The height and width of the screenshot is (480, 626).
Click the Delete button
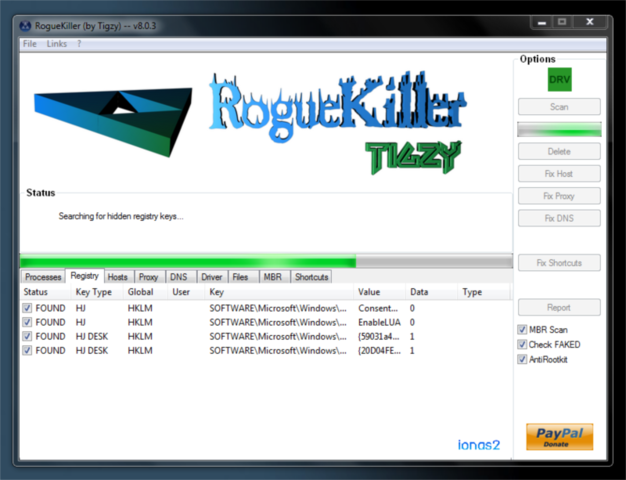[559, 151]
